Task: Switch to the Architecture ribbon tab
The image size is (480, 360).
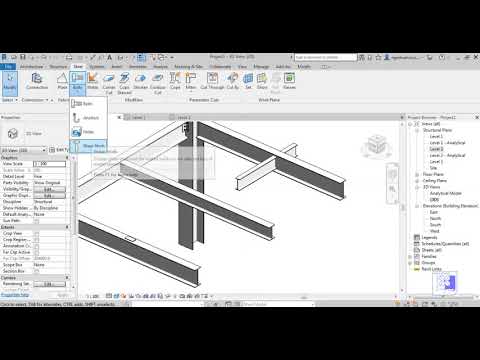Action: 32,67
